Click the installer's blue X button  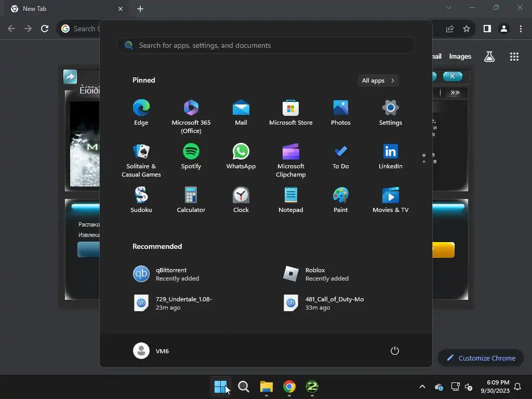[453, 76]
